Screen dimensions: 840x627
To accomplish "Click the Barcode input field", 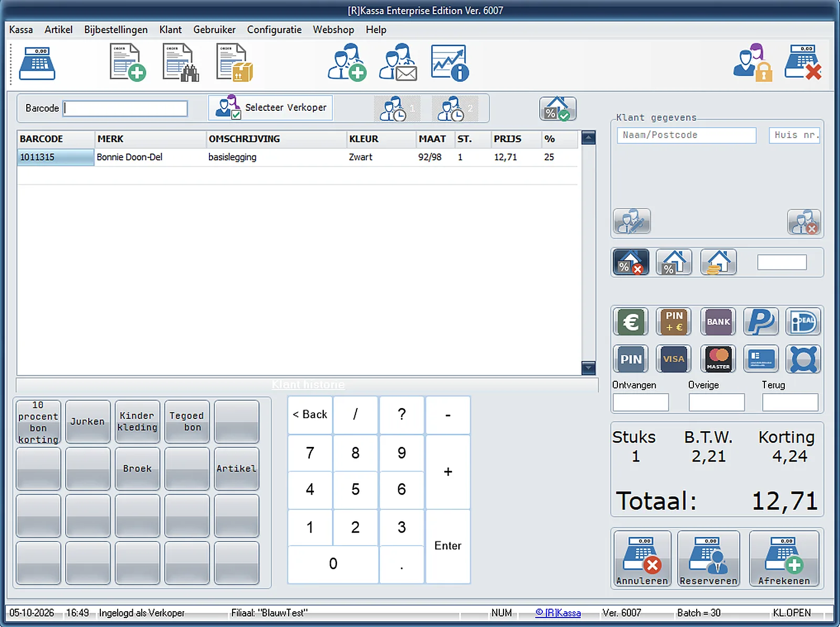I will tap(125, 108).
